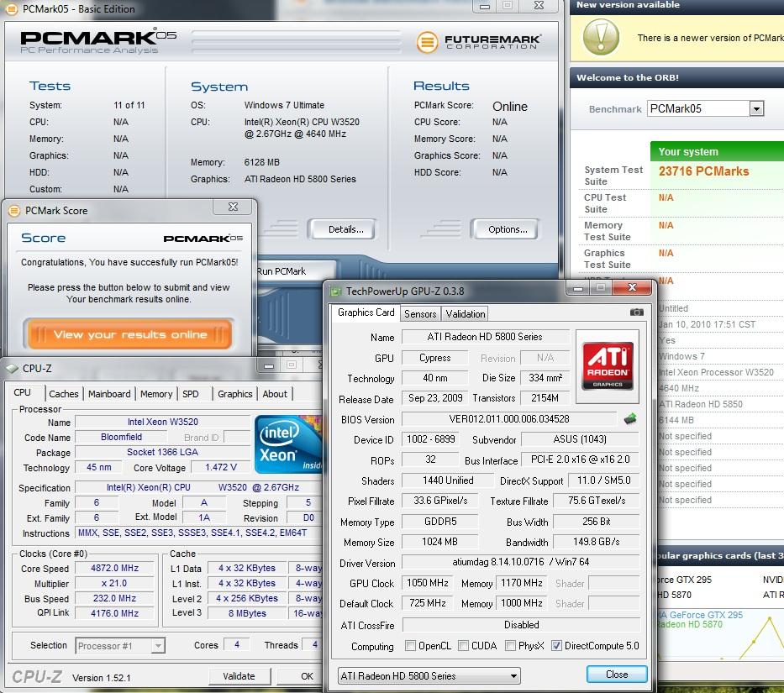Click the Close button in GPU-Z
This screenshot has height=693, width=784.
pyautogui.click(x=617, y=675)
